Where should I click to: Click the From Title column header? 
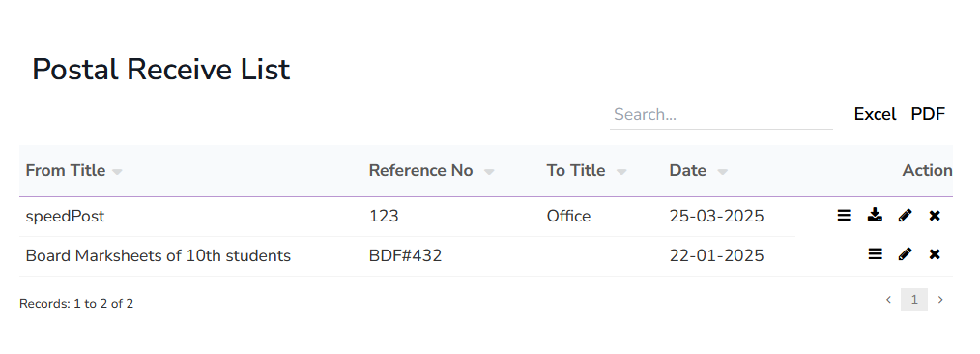tap(66, 171)
